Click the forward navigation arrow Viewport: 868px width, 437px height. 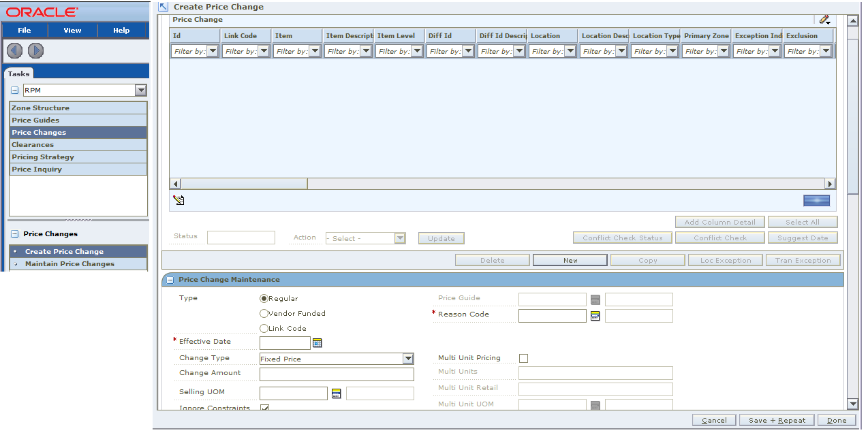[35, 50]
